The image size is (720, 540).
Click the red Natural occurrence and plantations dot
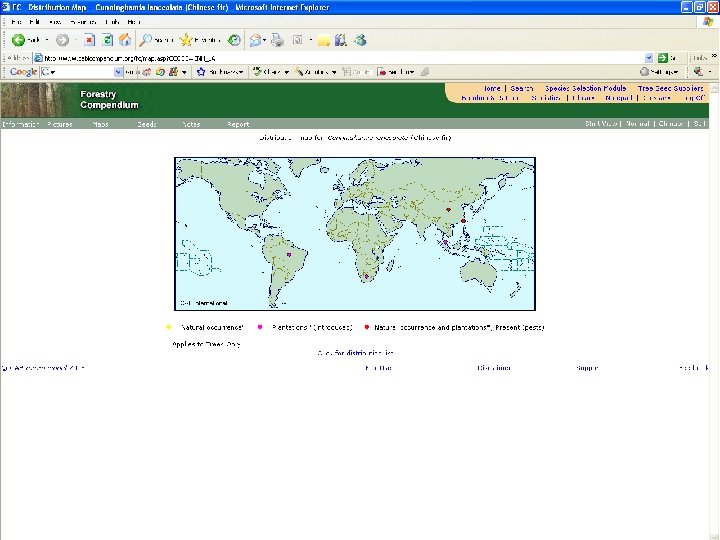pos(367,327)
